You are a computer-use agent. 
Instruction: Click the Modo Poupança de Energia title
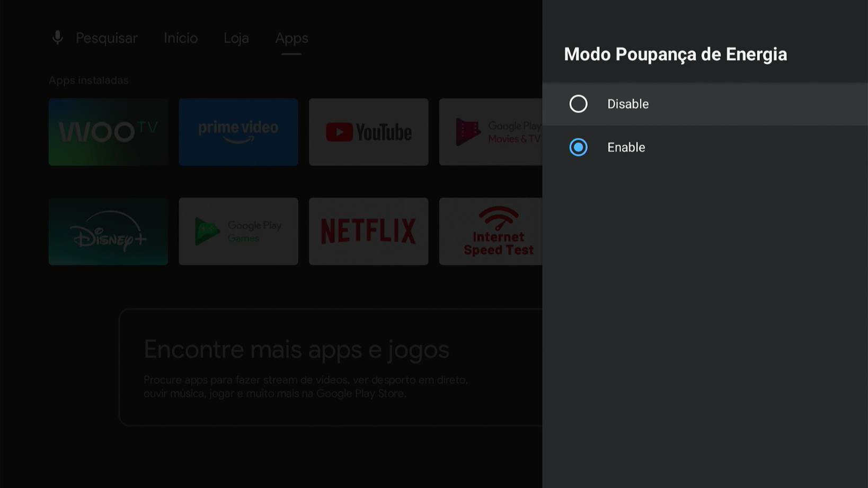pos(675,54)
